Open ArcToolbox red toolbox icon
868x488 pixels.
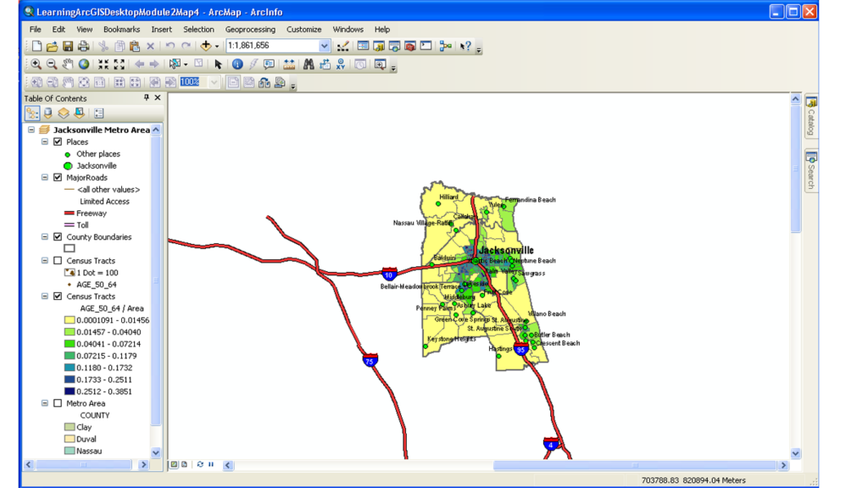point(409,46)
